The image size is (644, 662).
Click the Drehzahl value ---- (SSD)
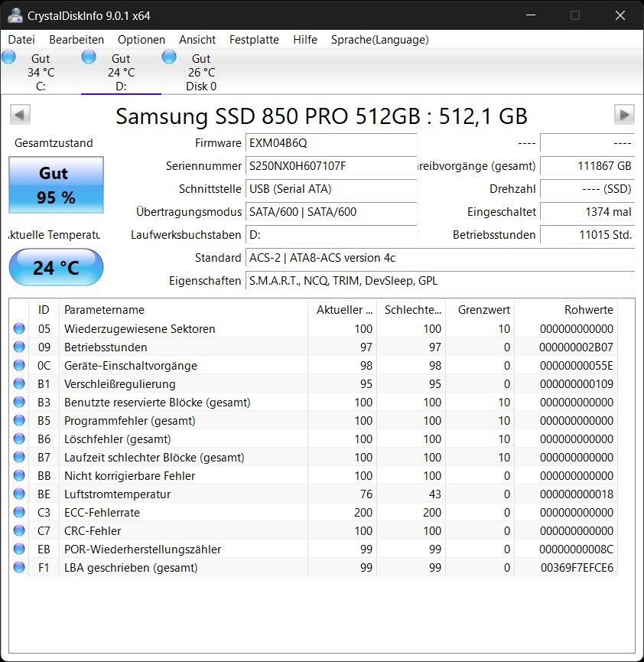pyautogui.click(x=587, y=189)
